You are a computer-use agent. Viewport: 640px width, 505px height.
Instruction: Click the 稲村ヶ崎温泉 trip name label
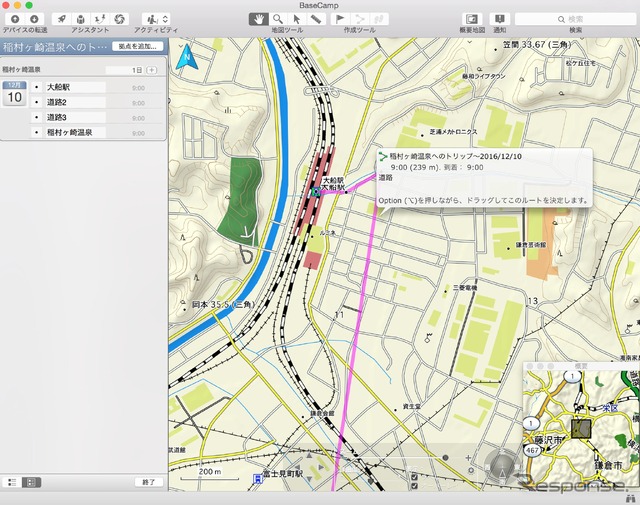pos(21,70)
